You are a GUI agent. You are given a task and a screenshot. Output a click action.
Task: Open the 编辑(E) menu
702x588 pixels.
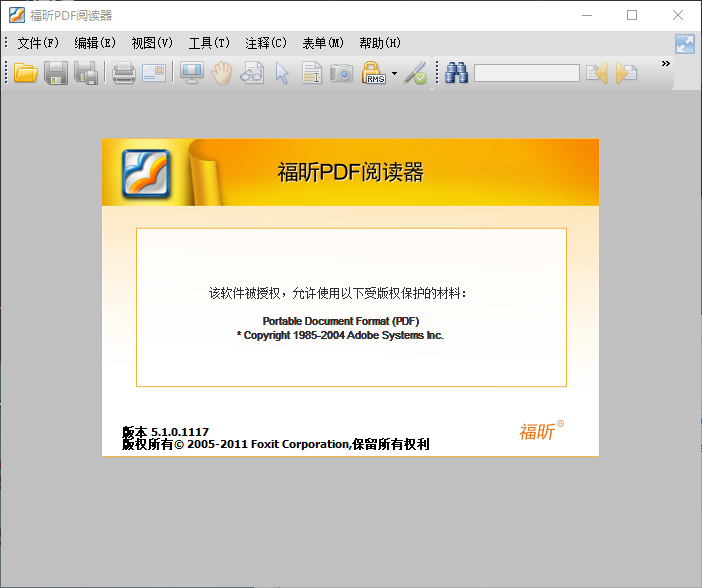[95, 43]
